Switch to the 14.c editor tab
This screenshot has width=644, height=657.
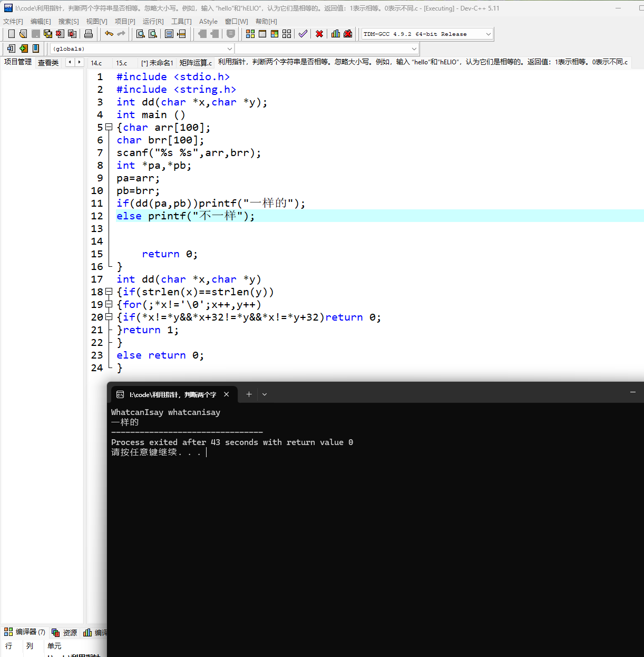[96, 63]
